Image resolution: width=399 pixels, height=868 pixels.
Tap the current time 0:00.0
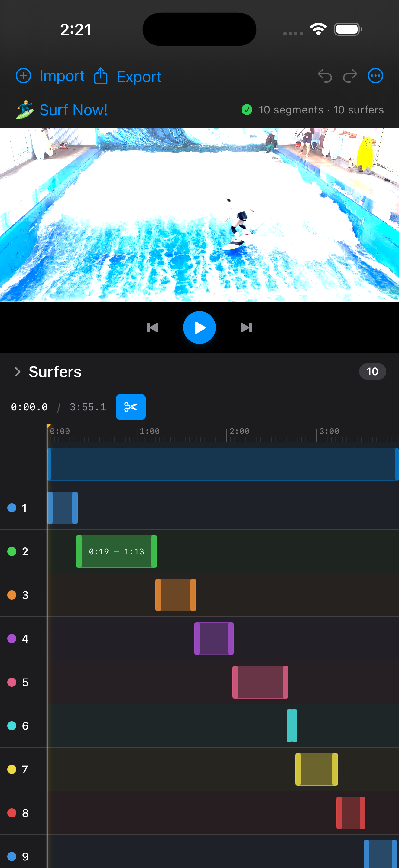coord(29,407)
